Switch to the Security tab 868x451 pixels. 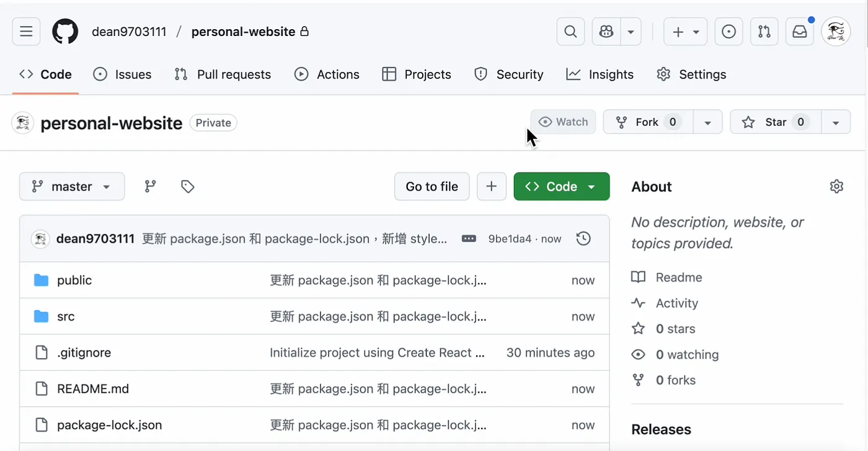509,74
